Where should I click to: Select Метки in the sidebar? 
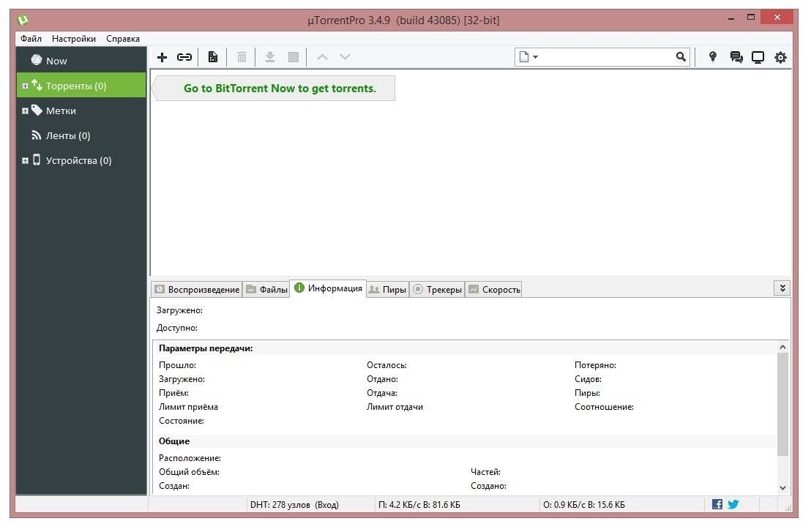click(x=82, y=110)
